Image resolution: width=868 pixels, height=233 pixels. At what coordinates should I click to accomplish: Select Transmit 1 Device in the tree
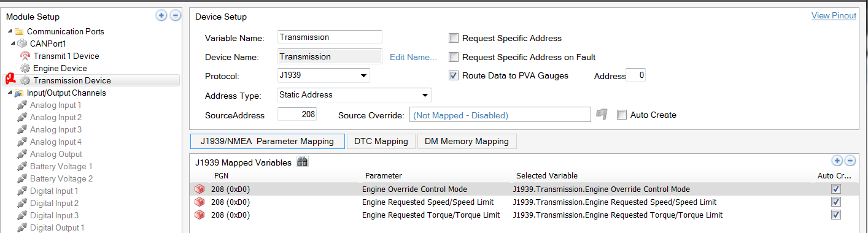(66, 56)
